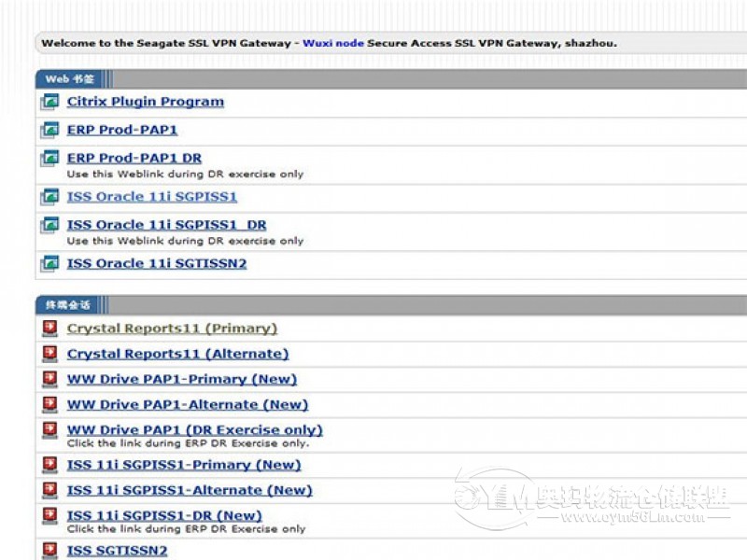Open the ISS Oracle 11i SGTISSN2 link
The height and width of the screenshot is (560, 747).
point(157,263)
